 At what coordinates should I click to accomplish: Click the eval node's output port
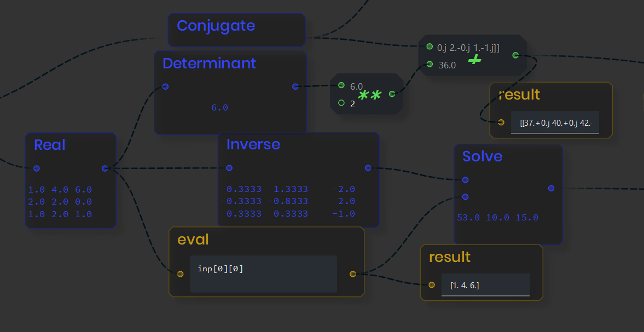(x=353, y=274)
